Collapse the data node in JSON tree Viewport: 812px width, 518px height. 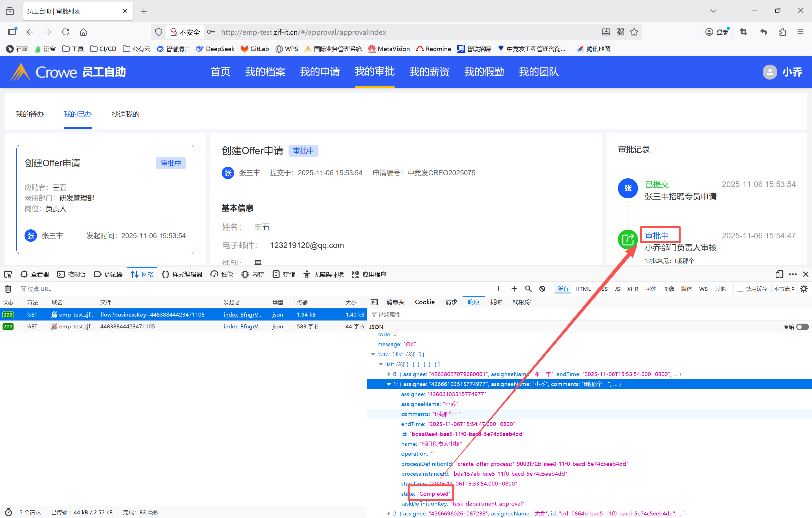(373, 354)
